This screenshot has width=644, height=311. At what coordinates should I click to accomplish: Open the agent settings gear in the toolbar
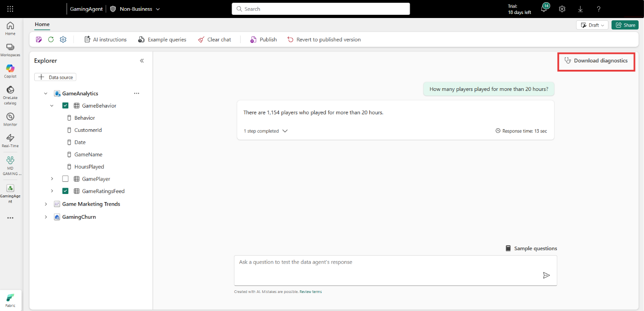63,39
